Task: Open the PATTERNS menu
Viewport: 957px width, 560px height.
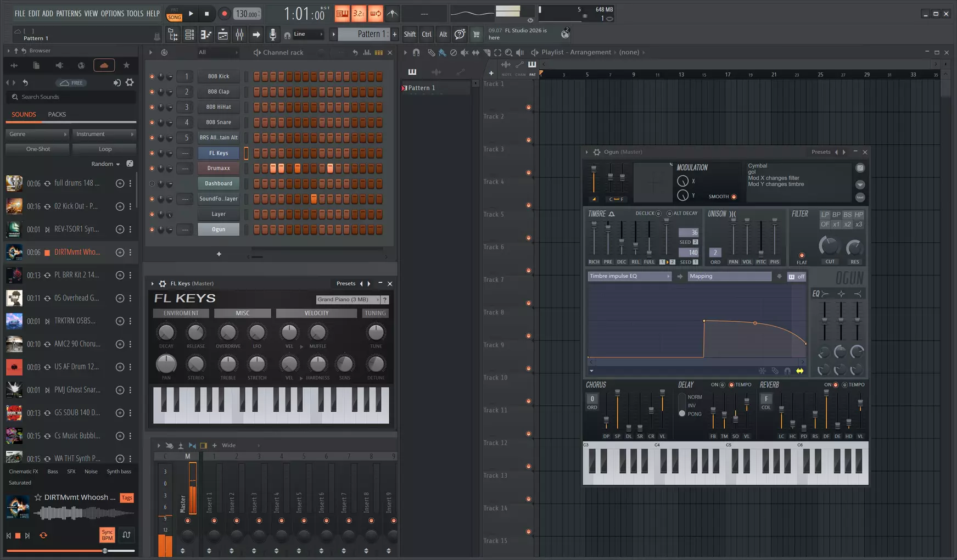Action: pyautogui.click(x=69, y=13)
